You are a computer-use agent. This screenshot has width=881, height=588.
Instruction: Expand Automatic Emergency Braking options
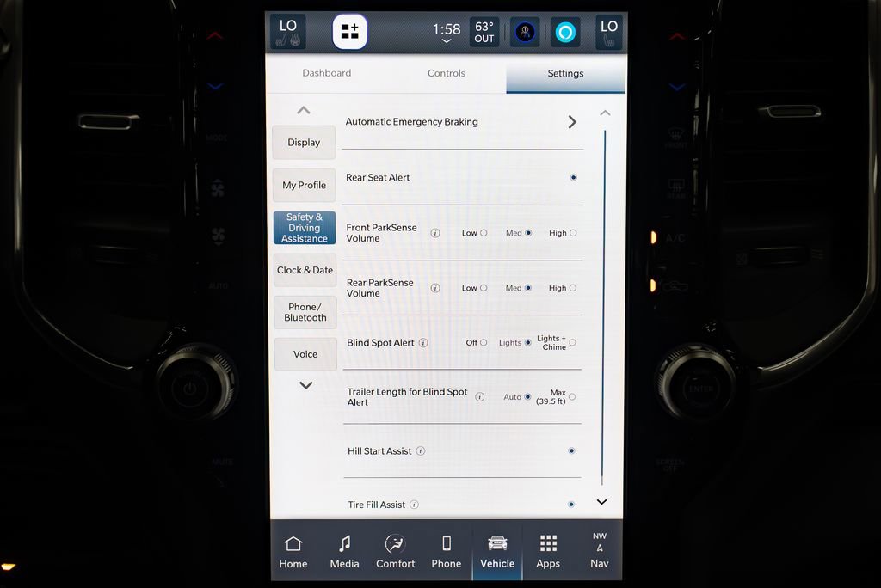point(572,122)
